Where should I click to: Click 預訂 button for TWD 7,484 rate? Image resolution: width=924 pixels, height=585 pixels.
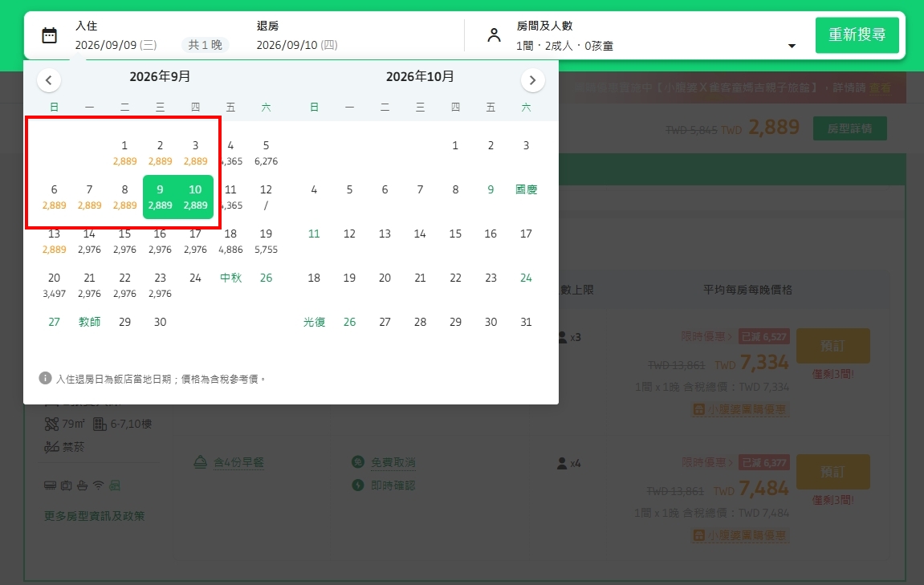[832, 472]
